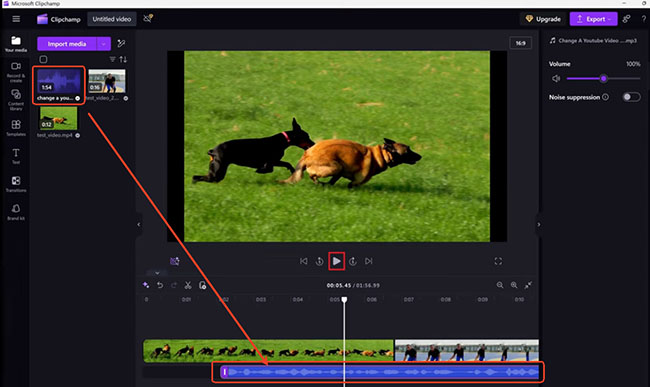The height and width of the screenshot is (387, 650).
Task: Open the Transitions tab
Action: point(16,184)
